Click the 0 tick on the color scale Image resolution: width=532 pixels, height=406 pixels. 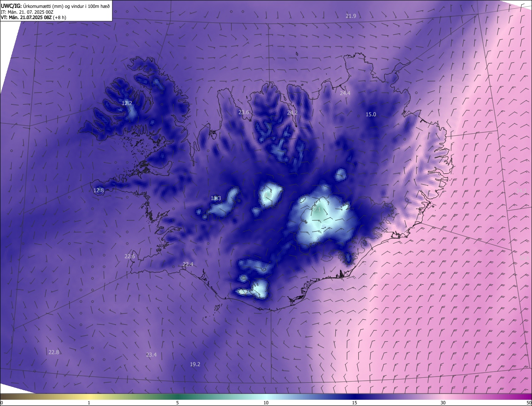pyautogui.click(x=2, y=403)
